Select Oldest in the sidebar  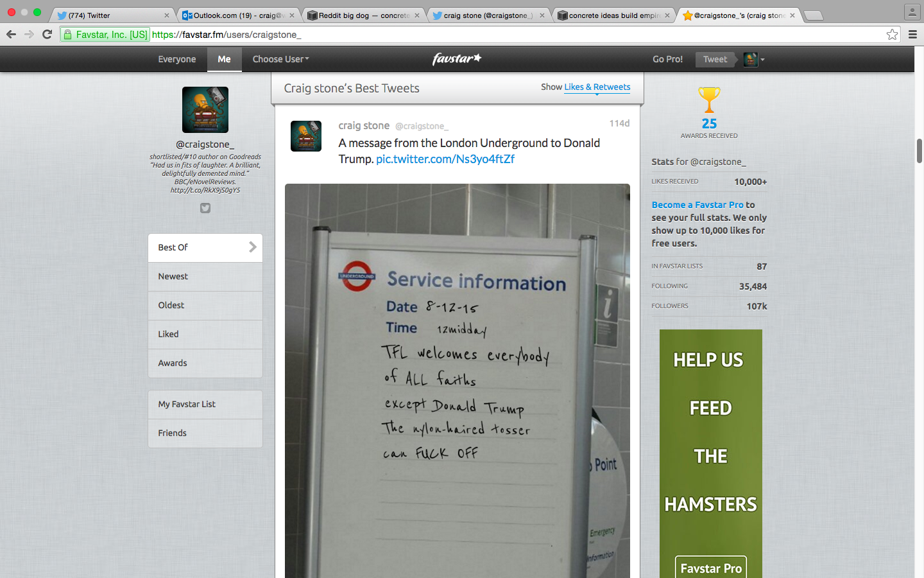pyautogui.click(x=205, y=305)
